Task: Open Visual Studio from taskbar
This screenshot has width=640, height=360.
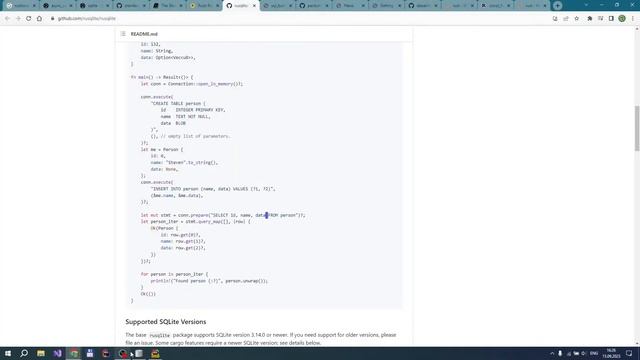Action: 57,353
